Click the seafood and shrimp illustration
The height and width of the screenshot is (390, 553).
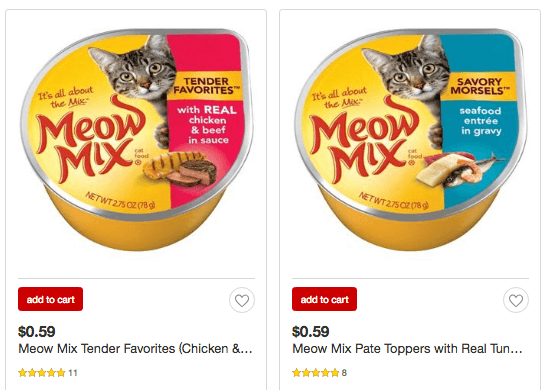pyautogui.click(x=460, y=169)
